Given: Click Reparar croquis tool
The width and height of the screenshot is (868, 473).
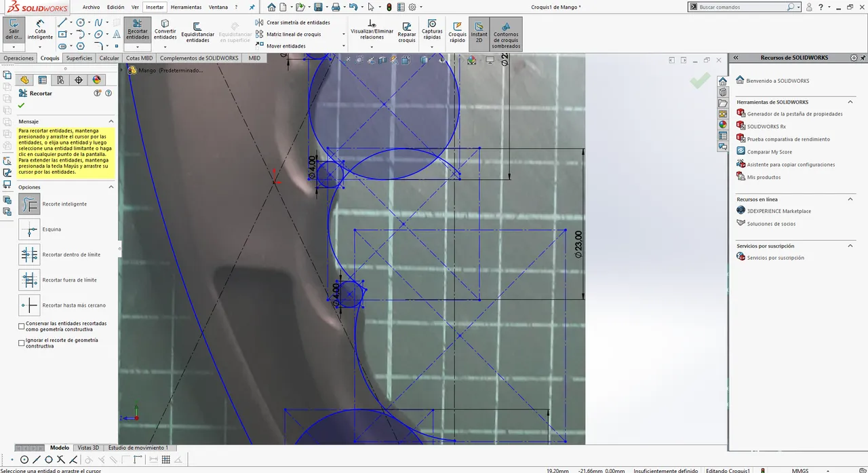Looking at the screenshot, I should (x=407, y=31).
